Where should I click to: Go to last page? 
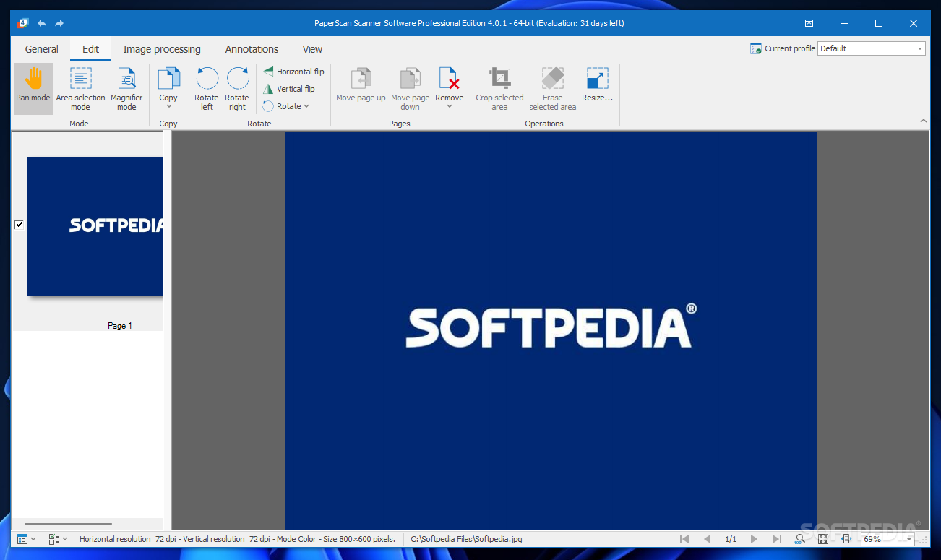point(777,539)
